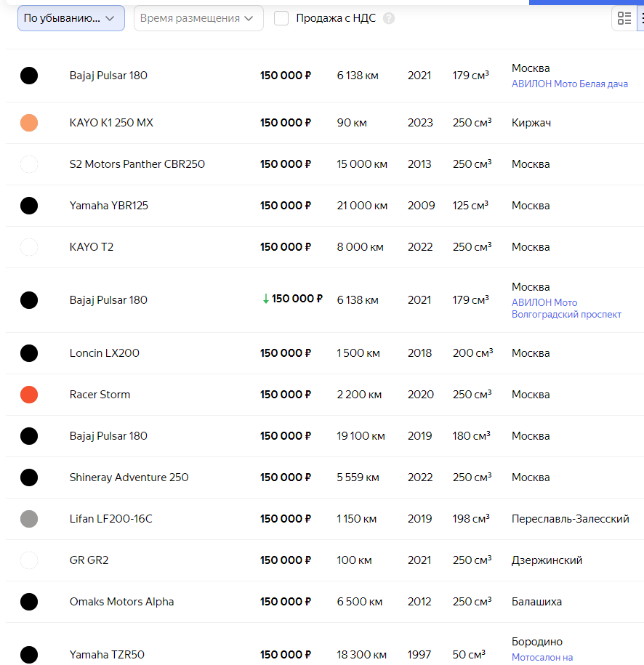Click the white color dot for GR GR2
This screenshot has height=665, width=644.
pyautogui.click(x=29, y=560)
